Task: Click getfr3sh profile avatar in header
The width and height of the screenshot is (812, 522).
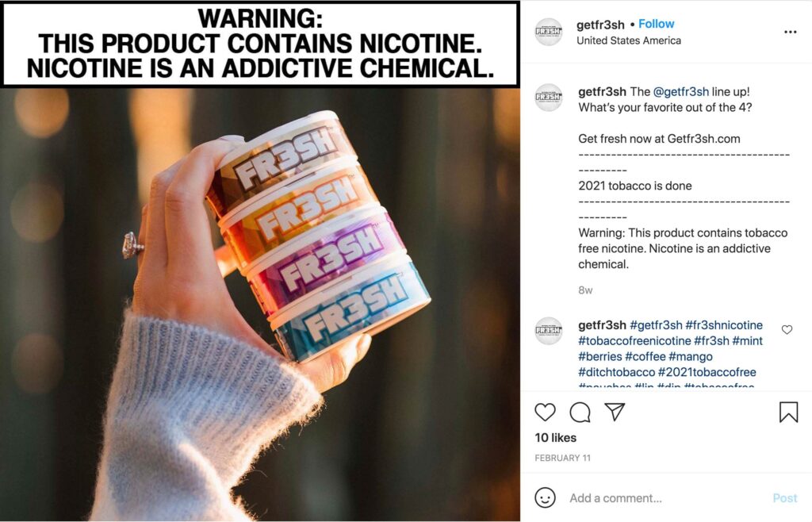Action: pyautogui.click(x=549, y=32)
